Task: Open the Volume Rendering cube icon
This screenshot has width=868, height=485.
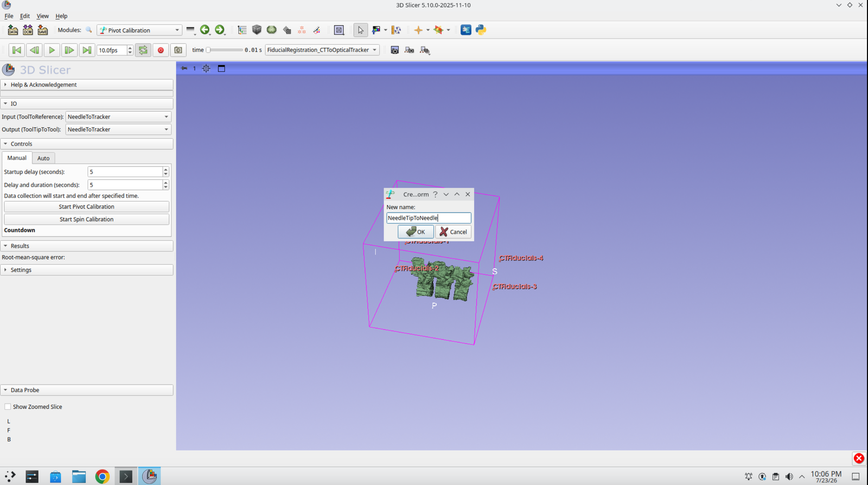Action: point(257,30)
